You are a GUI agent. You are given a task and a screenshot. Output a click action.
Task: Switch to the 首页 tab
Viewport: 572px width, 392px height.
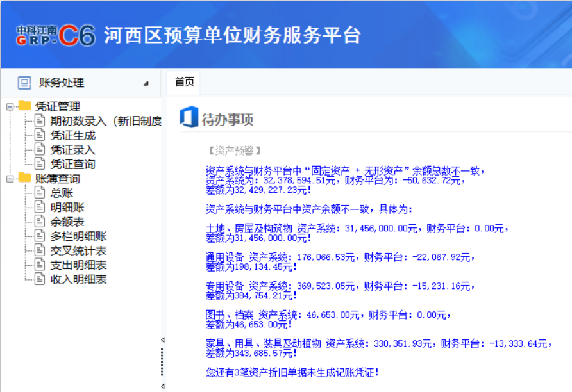[184, 82]
